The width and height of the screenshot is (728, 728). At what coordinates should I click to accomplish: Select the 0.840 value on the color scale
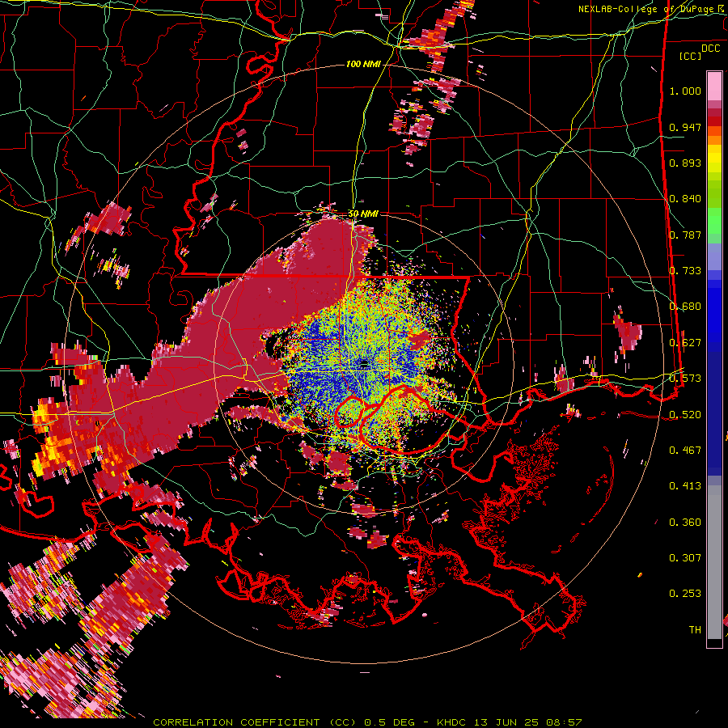[x=685, y=199]
